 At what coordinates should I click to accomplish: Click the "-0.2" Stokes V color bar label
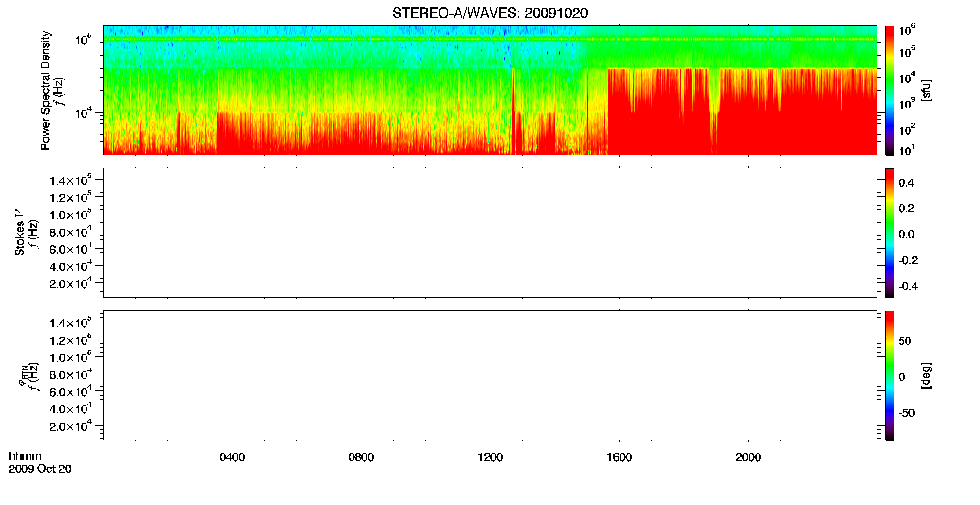(x=908, y=260)
